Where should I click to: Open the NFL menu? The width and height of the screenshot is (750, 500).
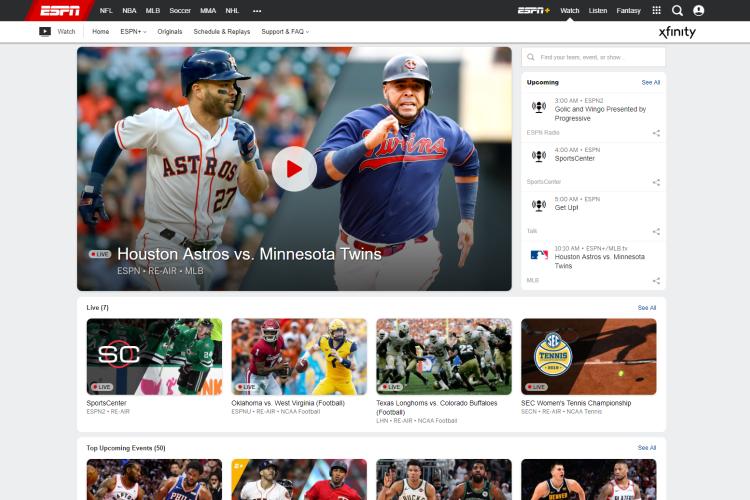click(x=106, y=11)
